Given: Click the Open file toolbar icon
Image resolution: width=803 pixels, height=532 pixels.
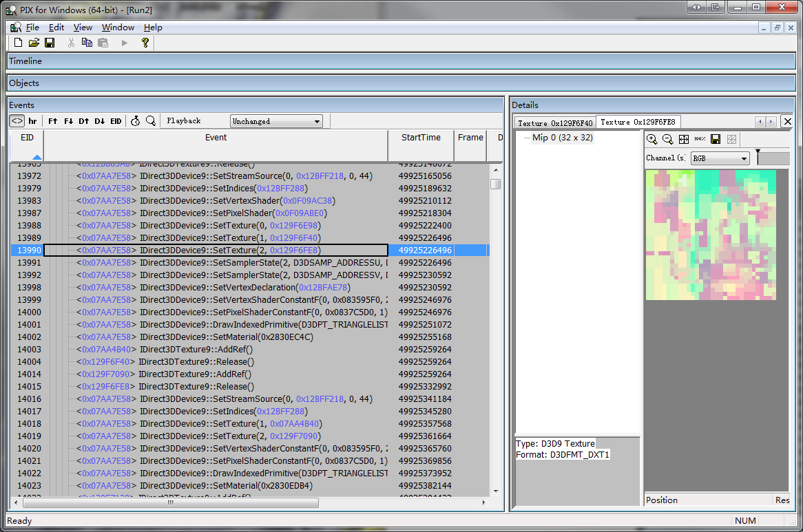Looking at the screenshot, I should pos(34,43).
